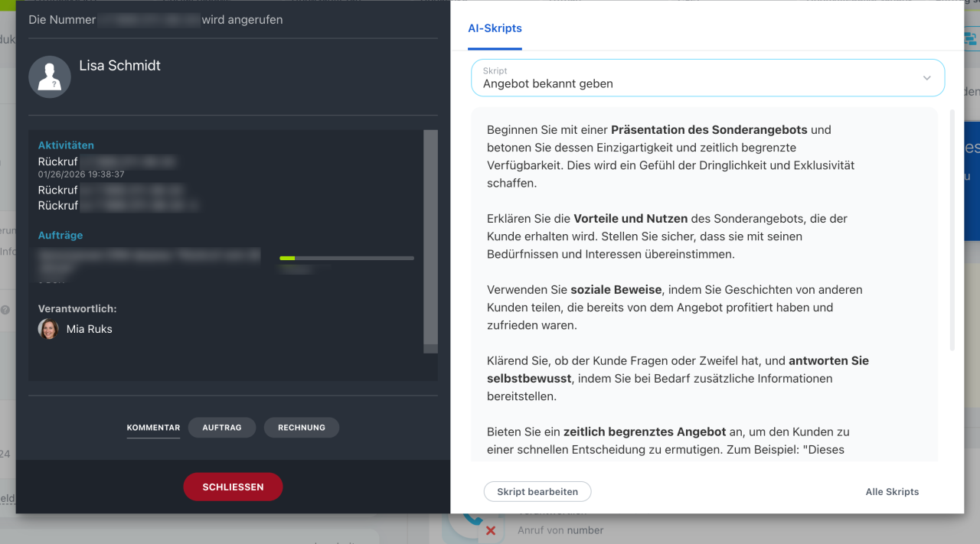This screenshot has height=544, width=980.
Task: Click the 'Aufträge' section heading
Action: 60,236
